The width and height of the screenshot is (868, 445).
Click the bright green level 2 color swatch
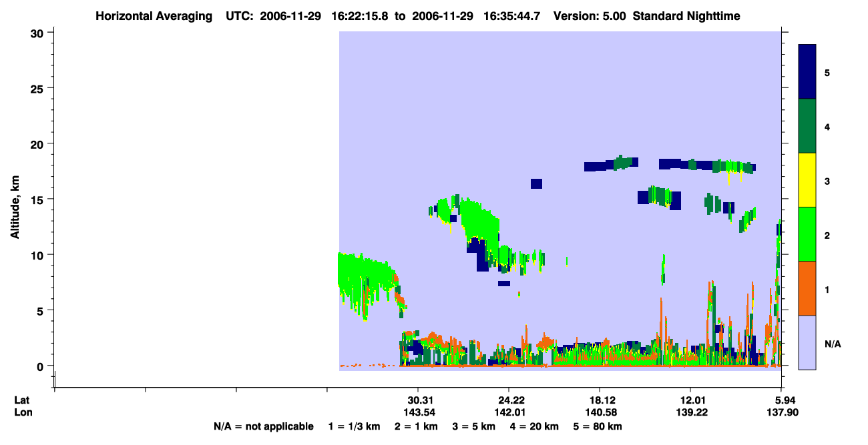click(x=807, y=234)
